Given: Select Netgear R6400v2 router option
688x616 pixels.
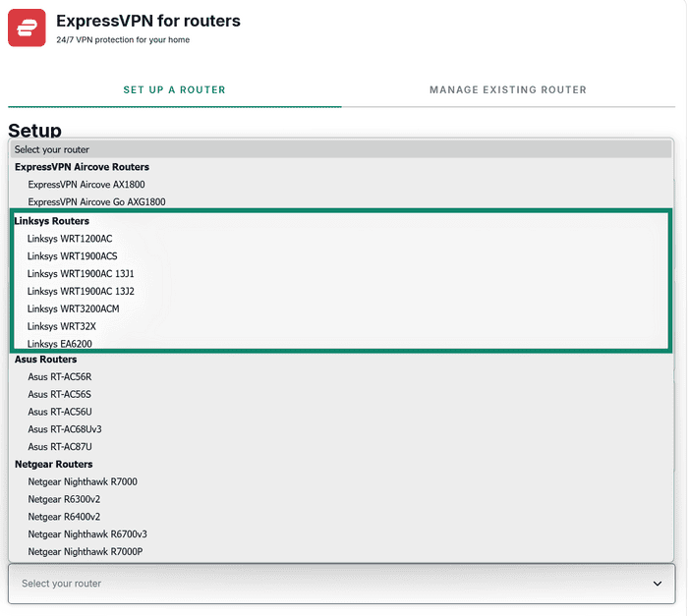Looking at the screenshot, I should click(341, 517).
